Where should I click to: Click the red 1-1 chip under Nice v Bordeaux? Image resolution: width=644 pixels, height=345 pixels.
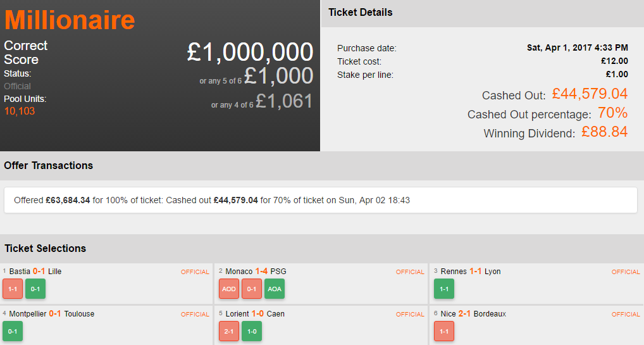pyautogui.click(x=444, y=331)
